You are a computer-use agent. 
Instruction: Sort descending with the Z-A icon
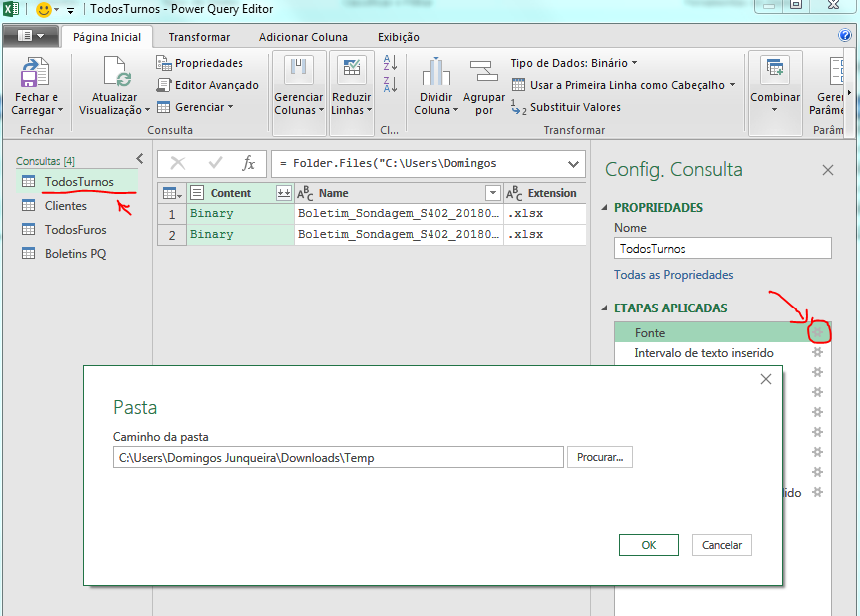pyautogui.click(x=390, y=84)
